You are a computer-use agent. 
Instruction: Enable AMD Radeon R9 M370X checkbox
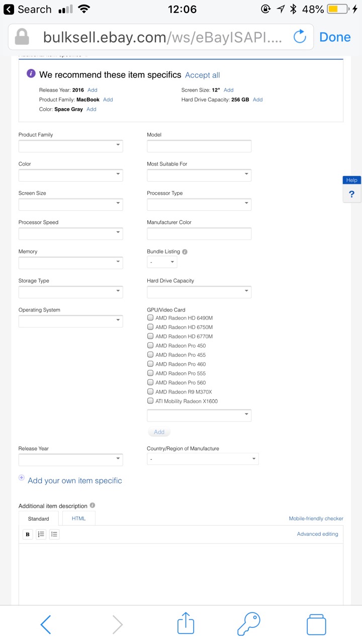pyautogui.click(x=150, y=391)
